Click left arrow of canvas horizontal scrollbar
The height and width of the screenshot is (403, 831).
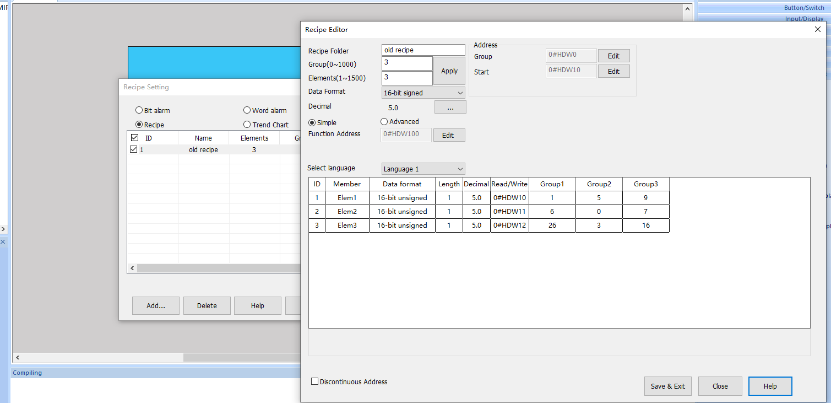(x=17, y=358)
